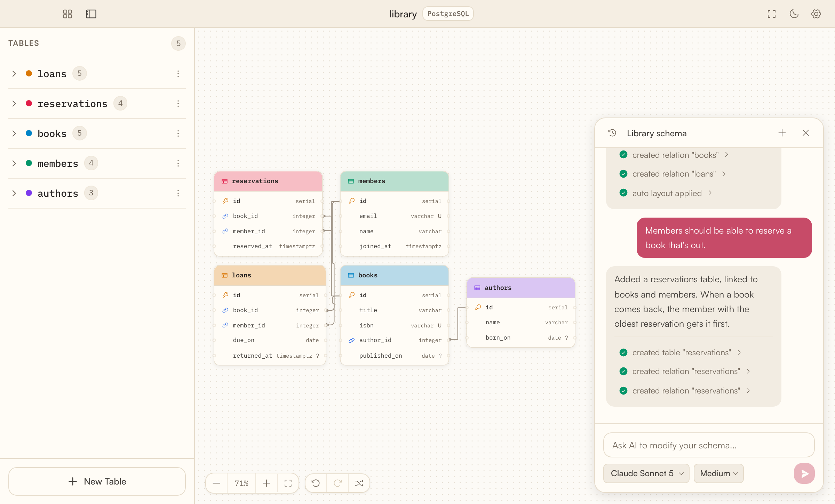Enter fullscreen mode from top bar
Screen dimensions: 835x504
pos(772,14)
